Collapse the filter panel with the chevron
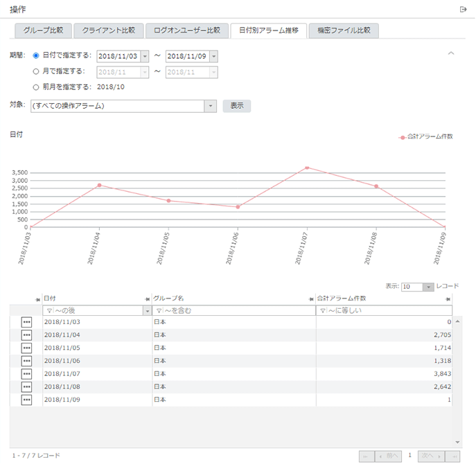The width and height of the screenshot is (476, 464). [x=450, y=53]
